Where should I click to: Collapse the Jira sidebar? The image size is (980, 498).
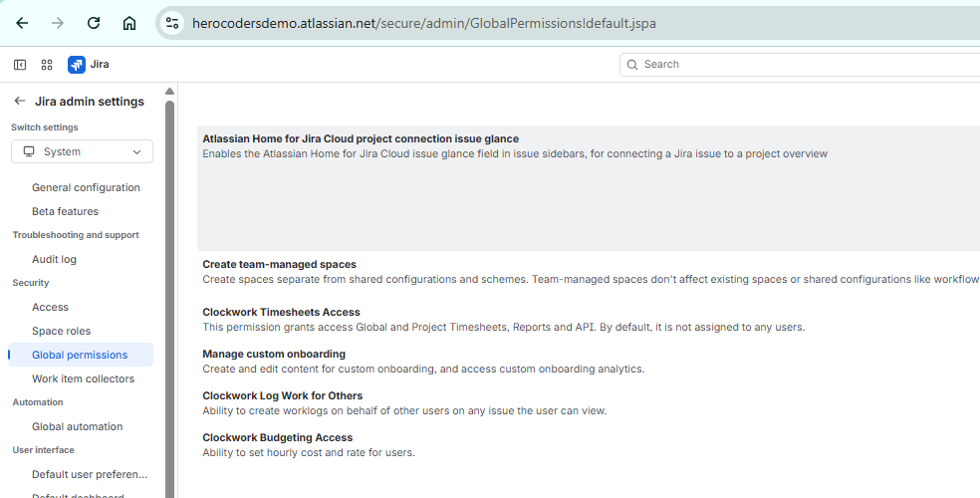coord(20,65)
